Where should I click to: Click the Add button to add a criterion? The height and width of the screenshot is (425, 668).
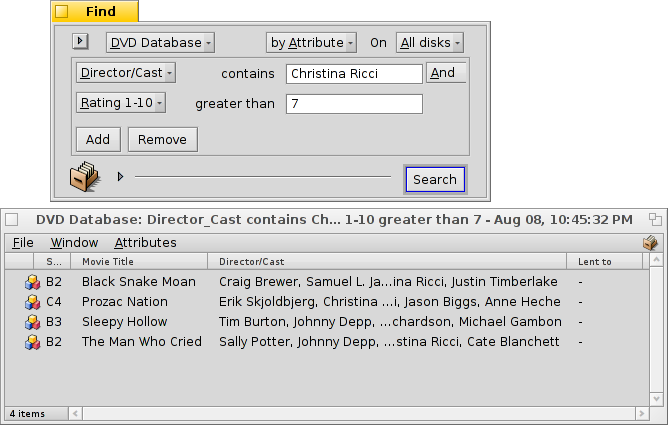click(98, 140)
